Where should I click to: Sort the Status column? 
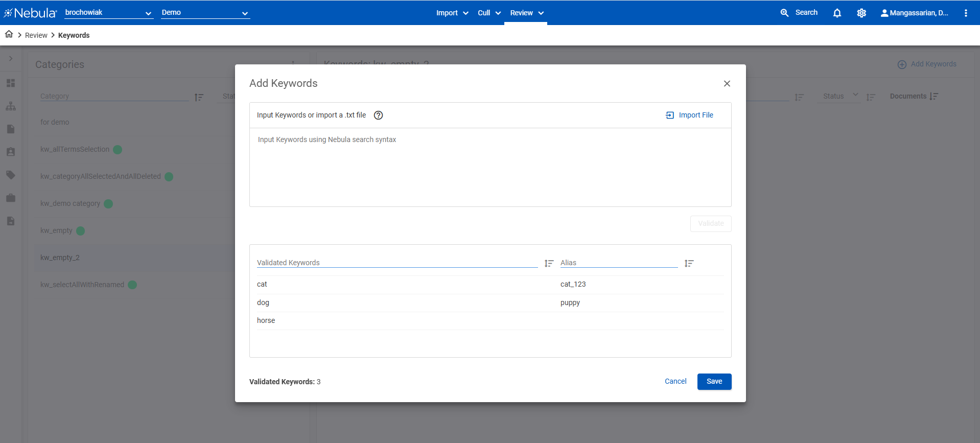871,97
